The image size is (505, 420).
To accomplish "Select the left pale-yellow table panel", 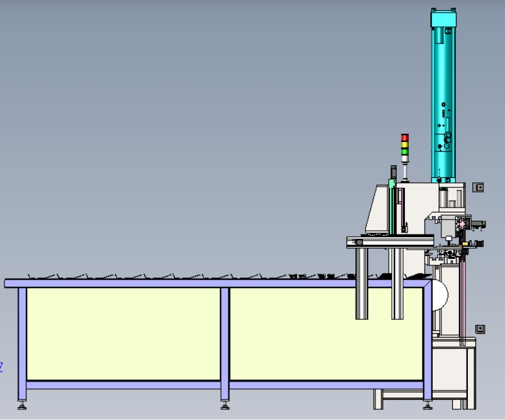I will (123, 334).
